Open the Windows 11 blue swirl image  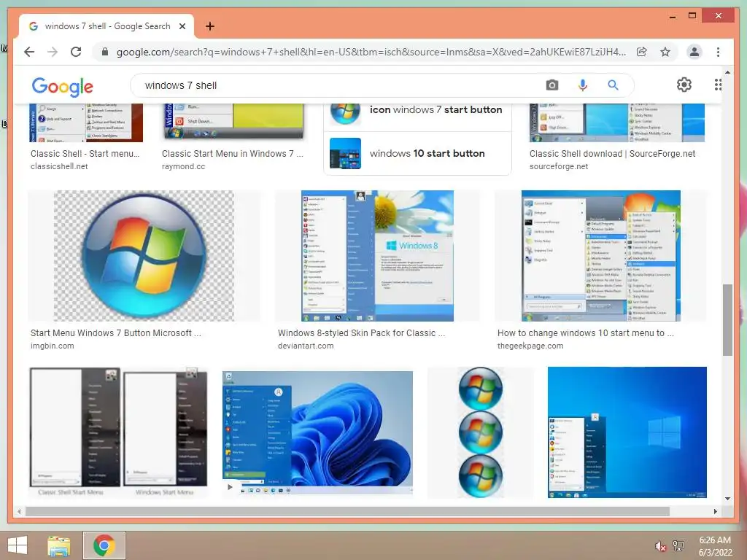[318, 432]
